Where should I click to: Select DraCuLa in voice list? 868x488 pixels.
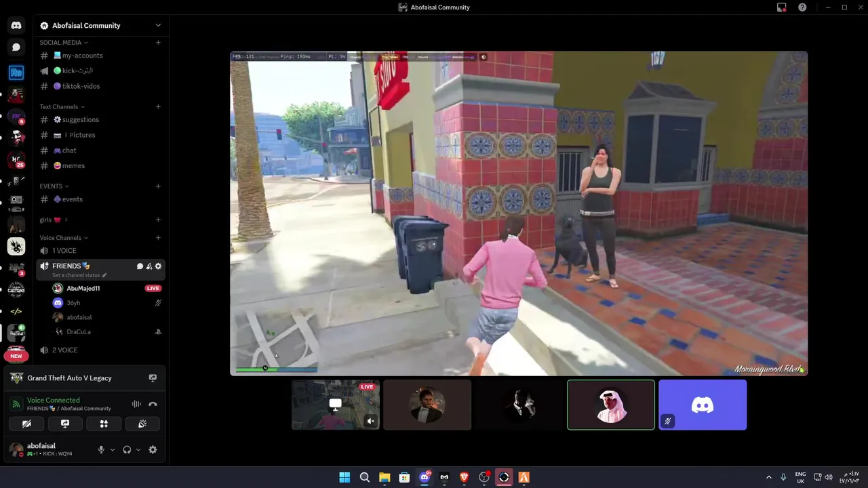point(107,331)
